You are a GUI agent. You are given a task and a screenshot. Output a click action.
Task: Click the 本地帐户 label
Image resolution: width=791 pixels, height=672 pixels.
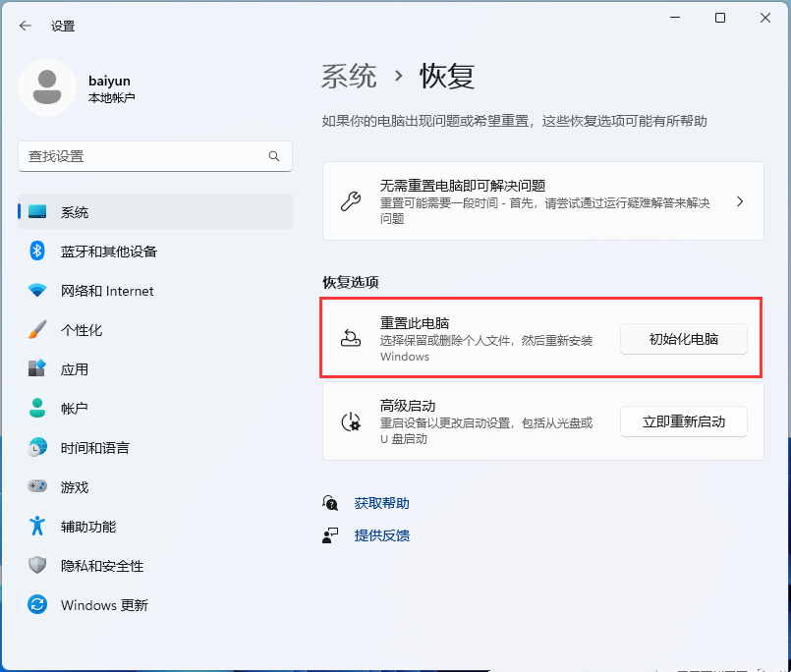pos(111,97)
